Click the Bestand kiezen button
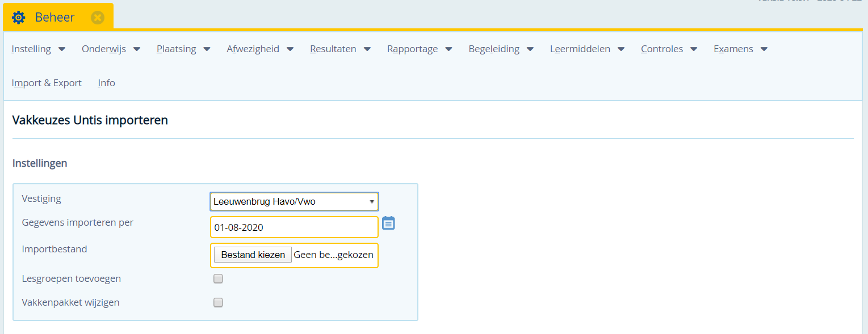The image size is (868, 334). (x=253, y=255)
